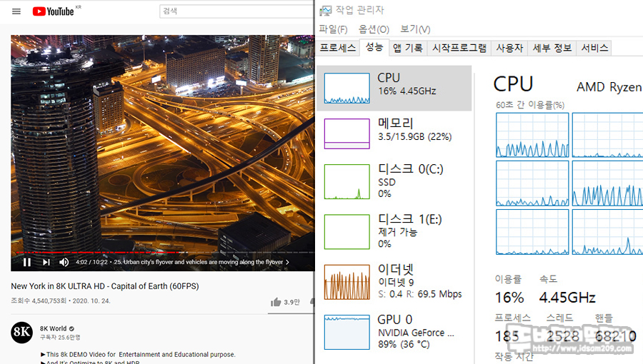Click the '60초 간 이용률(%)' graph label
Image resolution: width=643 pixels, height=364 pixels.
point(530,105)
